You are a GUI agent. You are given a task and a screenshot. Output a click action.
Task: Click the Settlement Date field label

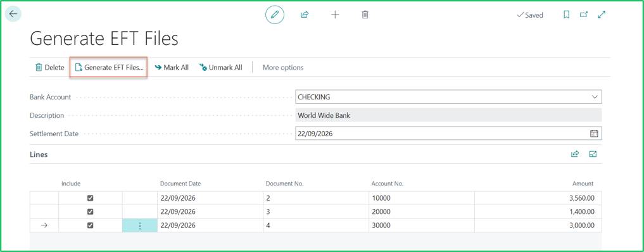coord(54,134)
